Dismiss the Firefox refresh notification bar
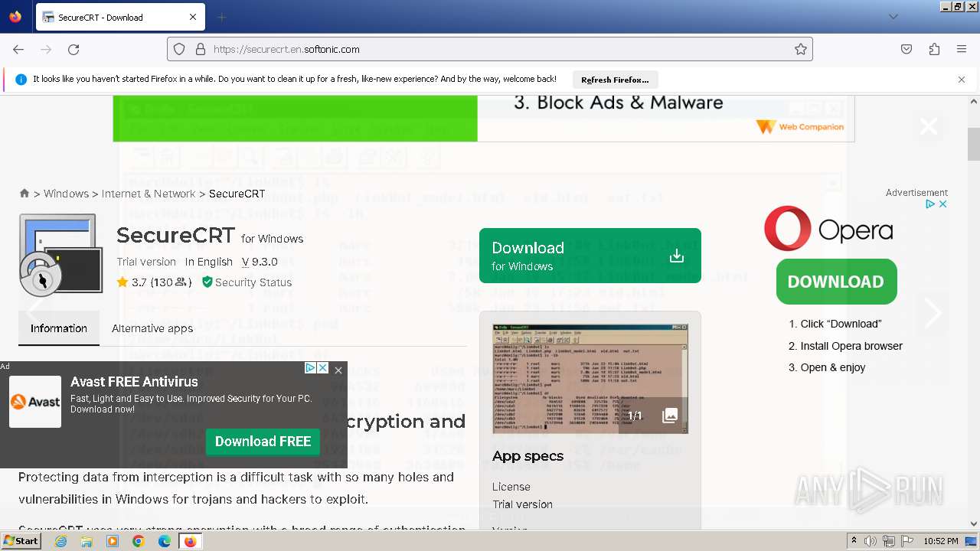Viewport: 980px width, 551px height. (x=962, y=80)
